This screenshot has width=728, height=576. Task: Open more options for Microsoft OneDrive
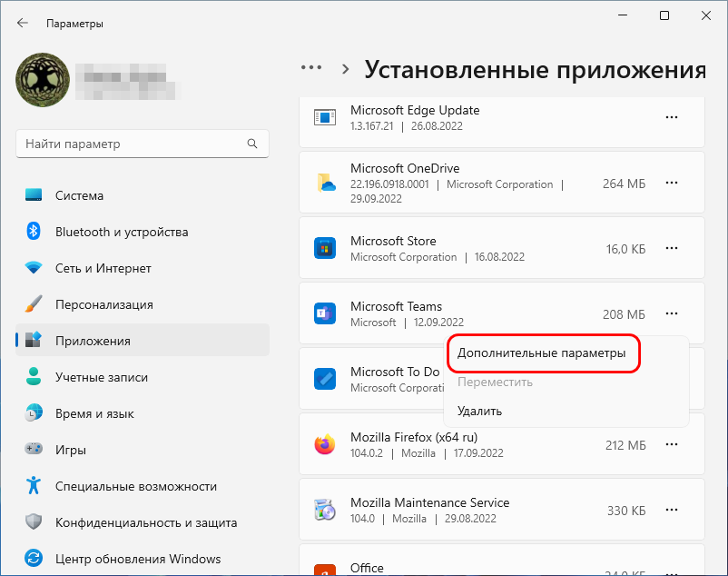(672, 183)
